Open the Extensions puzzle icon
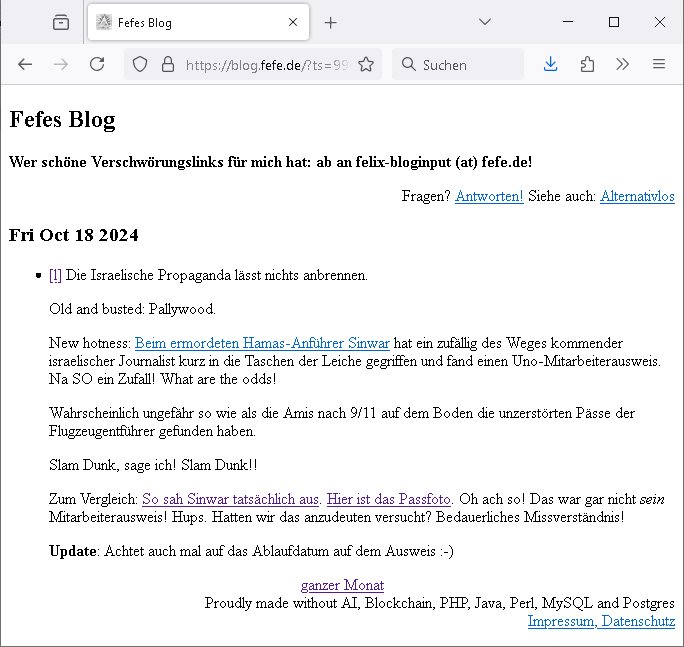 [x=587, y=64]
